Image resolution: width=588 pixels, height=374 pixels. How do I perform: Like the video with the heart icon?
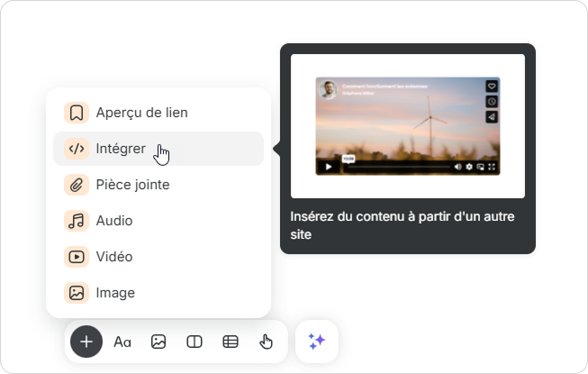point(492,87)
